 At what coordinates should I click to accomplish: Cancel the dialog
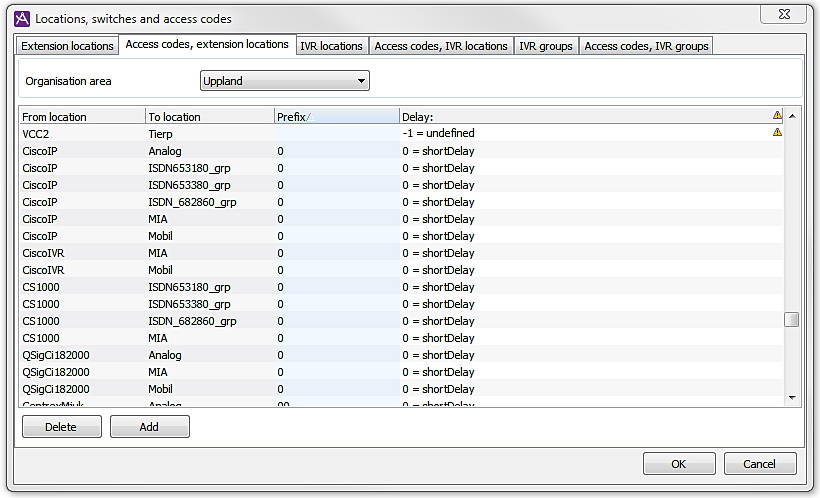(x=760, y=464)
